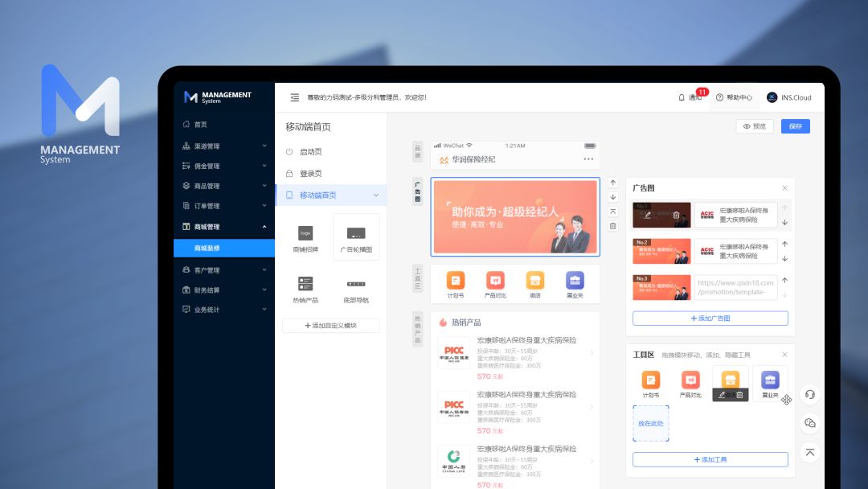Select the 商铺招牌 logo module
868x489 pixels.
(305, 238)
